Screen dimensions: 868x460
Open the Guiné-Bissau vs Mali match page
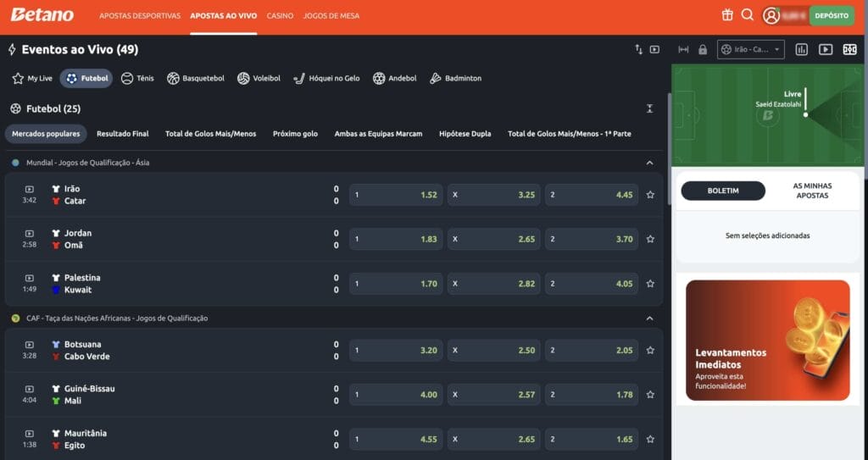pos(83,395)
